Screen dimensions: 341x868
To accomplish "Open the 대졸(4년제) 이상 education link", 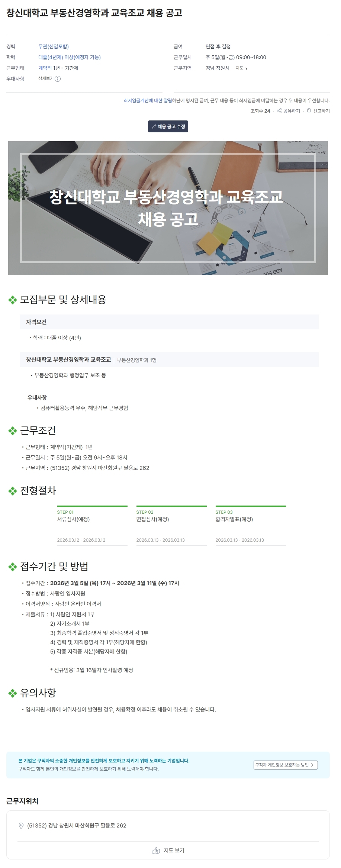I will pyautogui.click(x=70, y=57).
